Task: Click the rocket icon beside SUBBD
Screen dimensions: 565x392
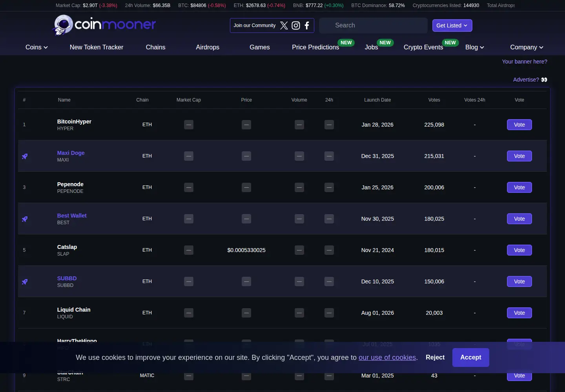Action: click(25, 282)
